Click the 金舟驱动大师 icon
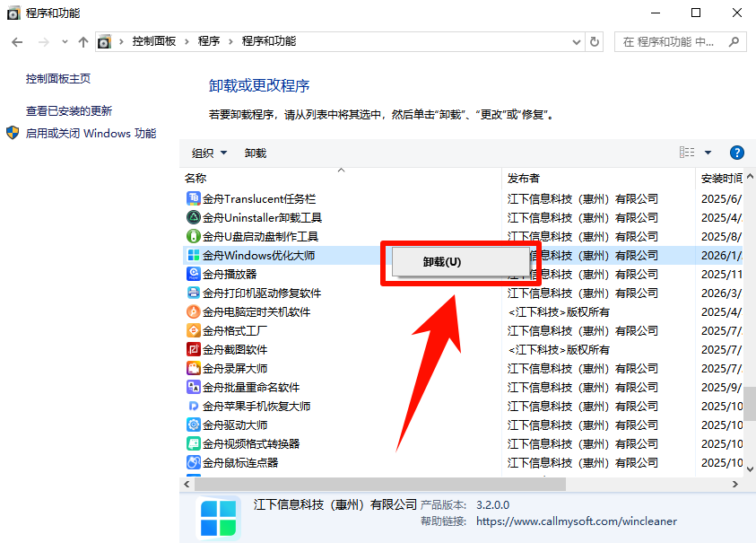Screen dimensions: 756x543 coord(194,425)
